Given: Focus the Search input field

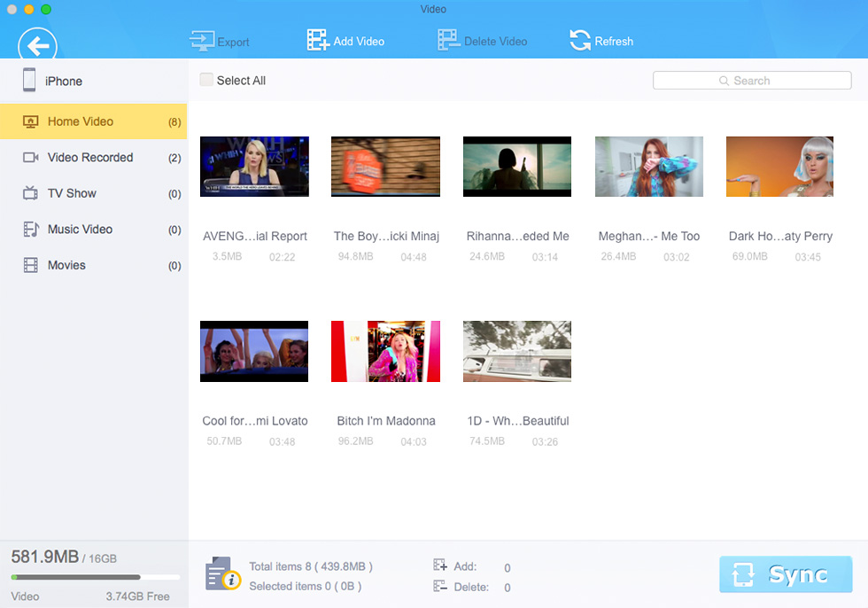Looking at the screenshot, I should coord(752,81).
